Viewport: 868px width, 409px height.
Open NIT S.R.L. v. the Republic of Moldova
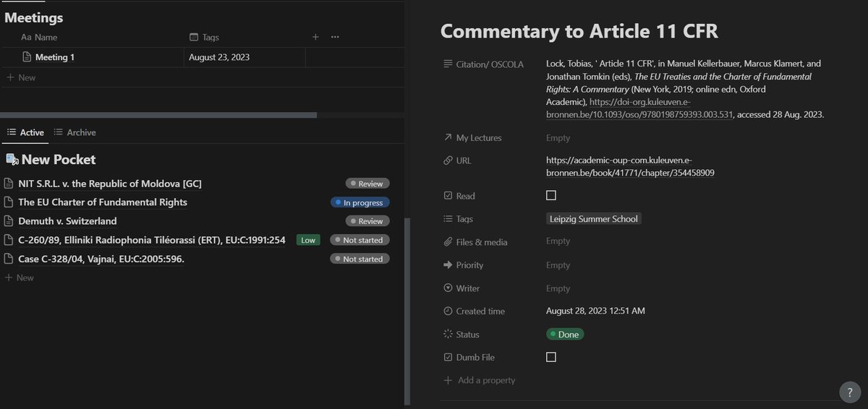click(x=110, y=184)
